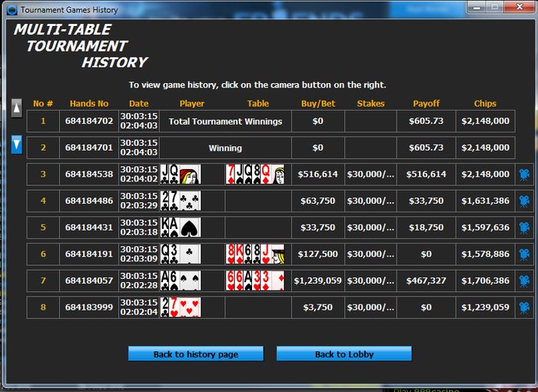
Task: Click Buy/Bet value $516,614 in row 3
Action: [317, 174]
